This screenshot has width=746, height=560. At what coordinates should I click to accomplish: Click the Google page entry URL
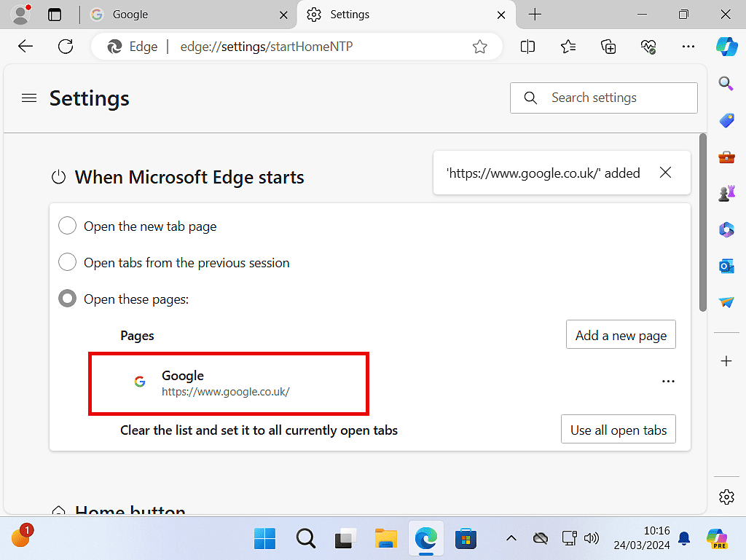point(226,392)
